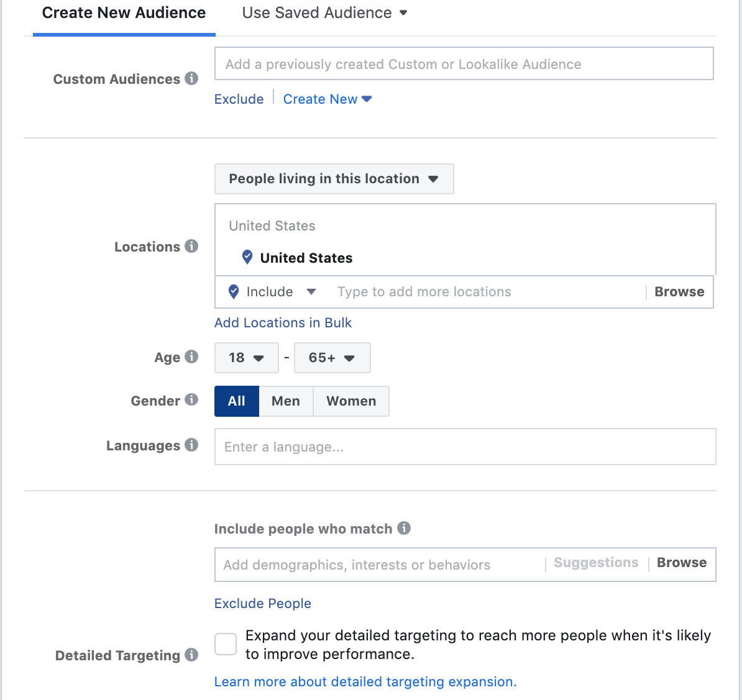The width and height of the screenshot is (742, 700).
Task: Click the Custom Audiences info icon
Action: (x=192, y=79)
